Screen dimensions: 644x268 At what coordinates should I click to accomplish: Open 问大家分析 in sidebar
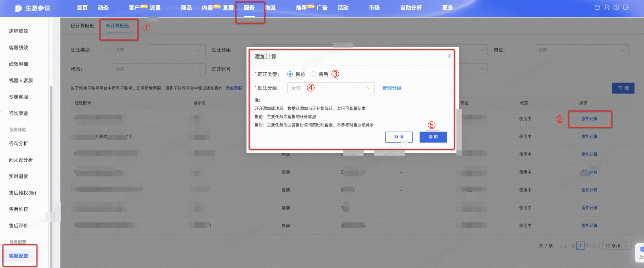(x=21, y=160)
